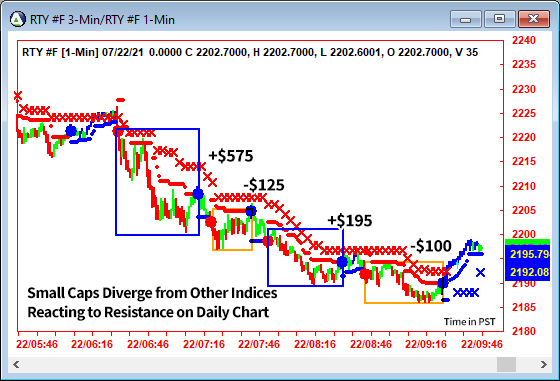Click the 22/06:16 time axis label
The image size is (560, 381).
pos(92,344)
